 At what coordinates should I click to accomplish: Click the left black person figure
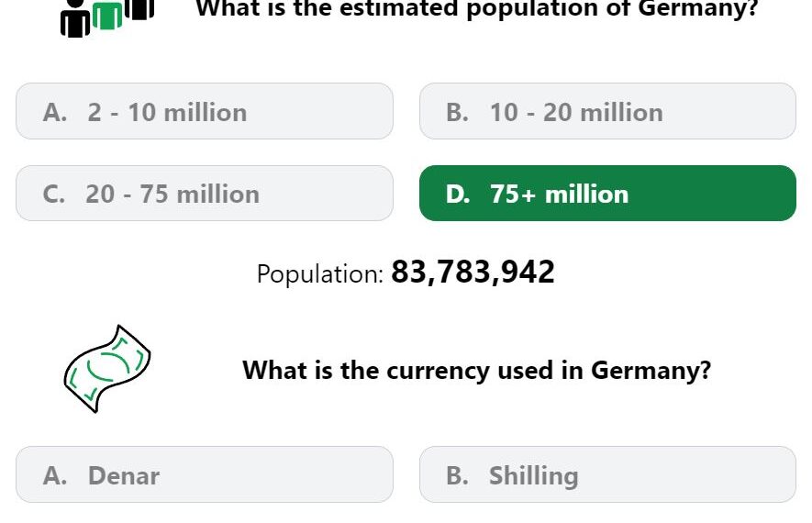(75, 18)
